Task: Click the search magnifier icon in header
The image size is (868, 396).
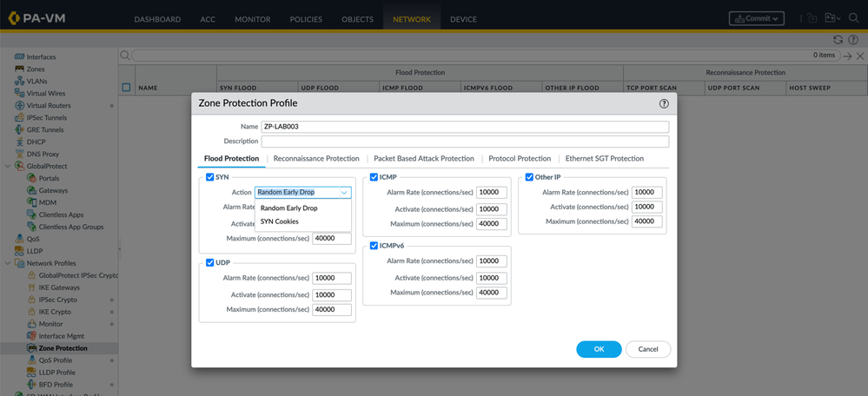Action: click(851, 18)
